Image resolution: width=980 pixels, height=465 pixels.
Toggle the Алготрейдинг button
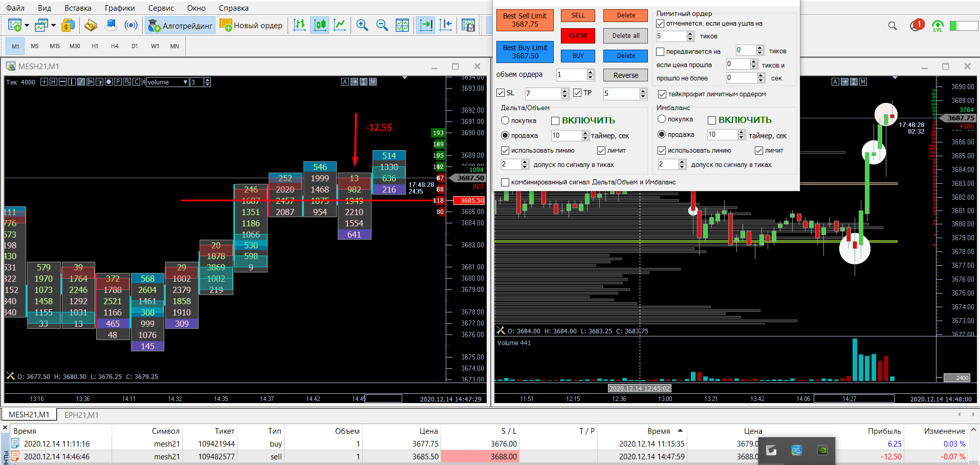point(180,26)
